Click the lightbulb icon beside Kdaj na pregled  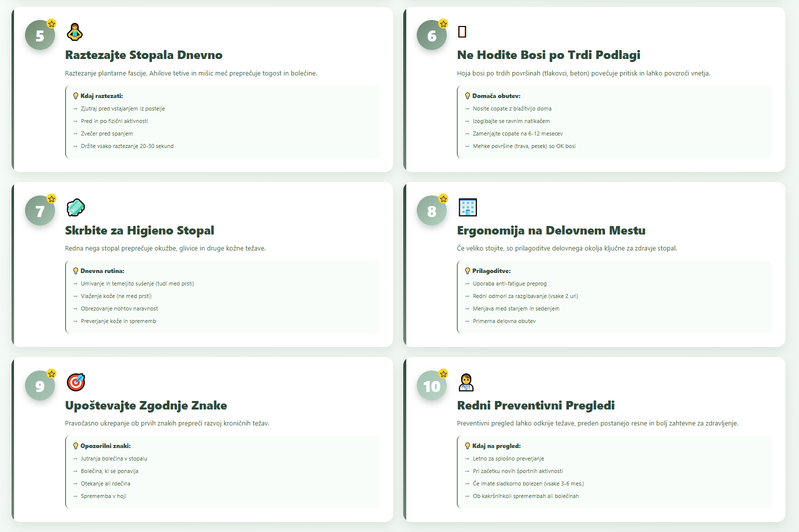[x=468, y=446]
